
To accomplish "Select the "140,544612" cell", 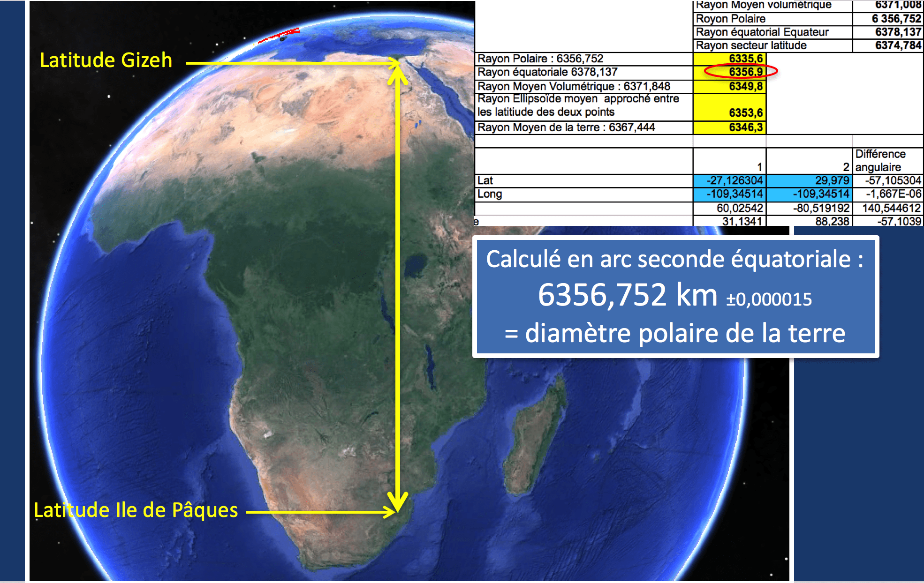I will pos(888,209).
